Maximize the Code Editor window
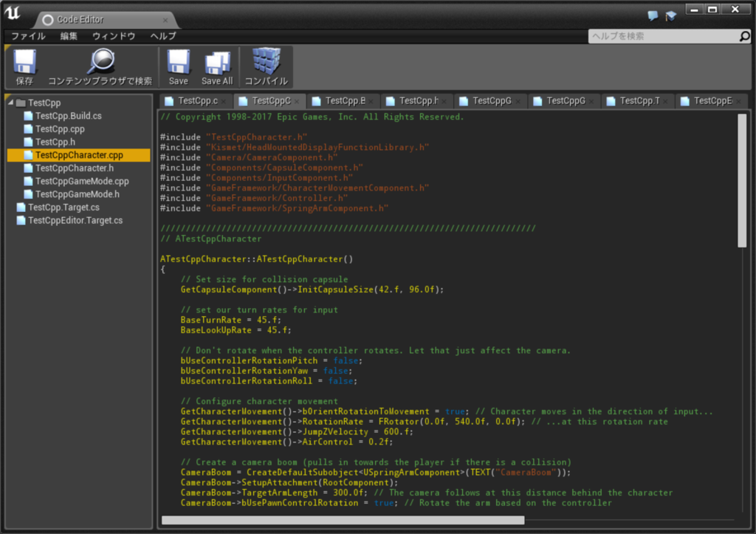756x534 pixels. tap(712, 10)
